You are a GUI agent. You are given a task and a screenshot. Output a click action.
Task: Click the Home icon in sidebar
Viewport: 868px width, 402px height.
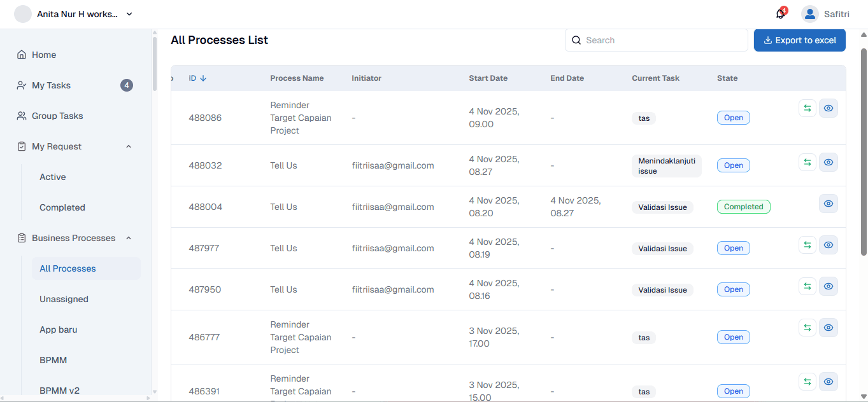(22, 55)
